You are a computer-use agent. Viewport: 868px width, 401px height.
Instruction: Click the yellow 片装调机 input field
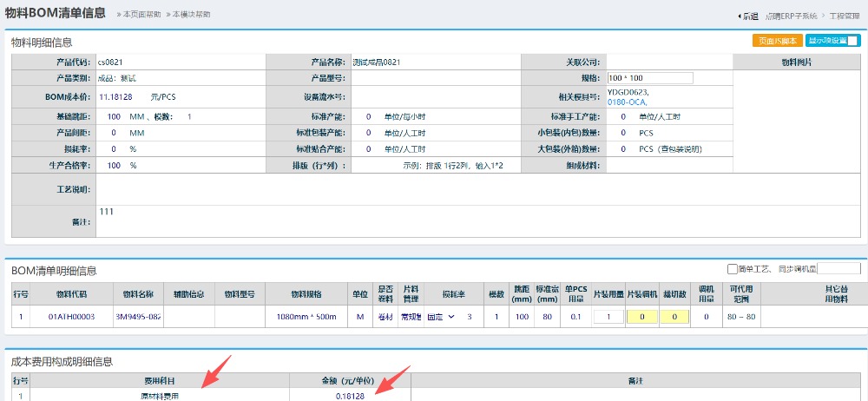641,317
